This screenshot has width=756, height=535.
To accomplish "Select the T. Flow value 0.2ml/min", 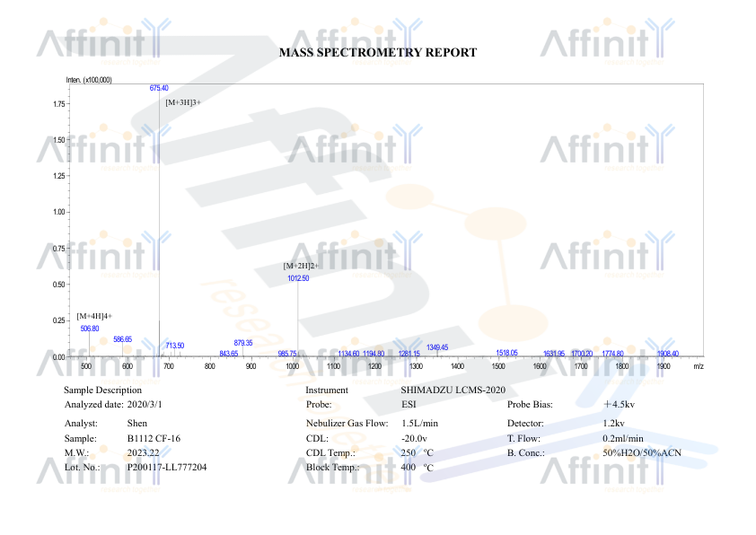I will click(x=623, y=438).
